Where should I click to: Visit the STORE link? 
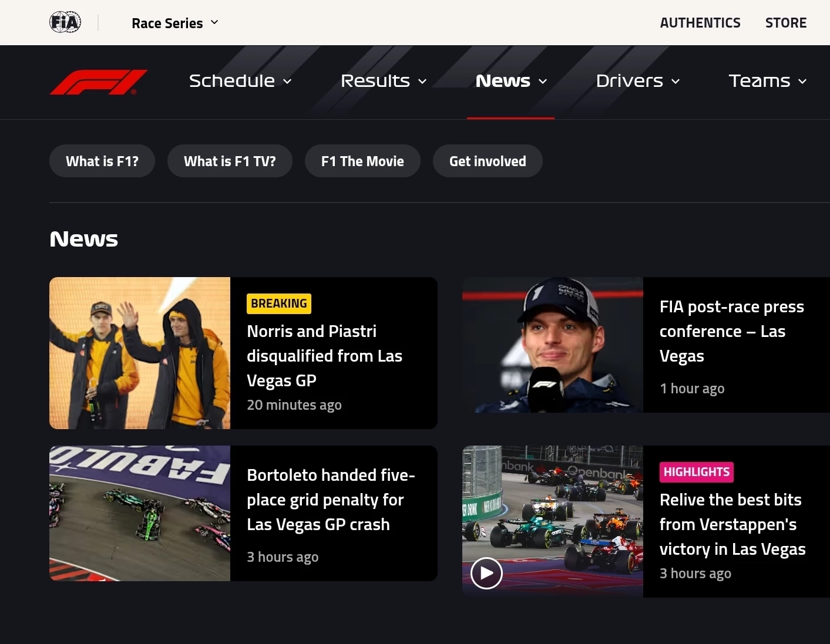[786, 23]
